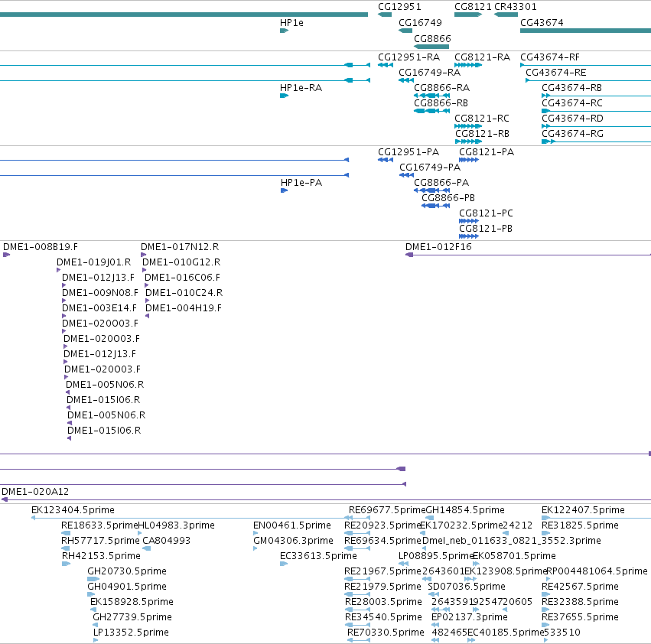
Task: Click the CG16749-RA transcript label
Action: coord(429,73)
